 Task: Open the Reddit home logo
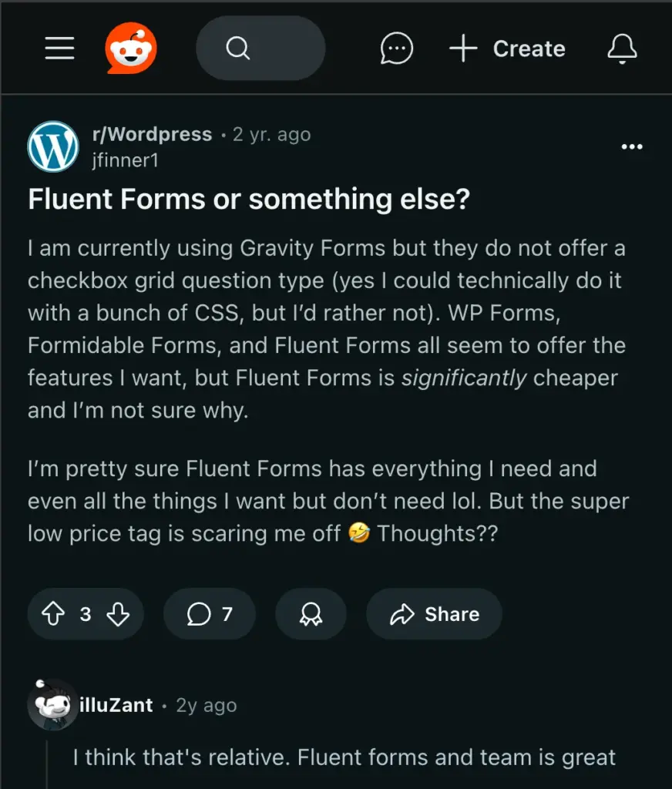[129, 48]
